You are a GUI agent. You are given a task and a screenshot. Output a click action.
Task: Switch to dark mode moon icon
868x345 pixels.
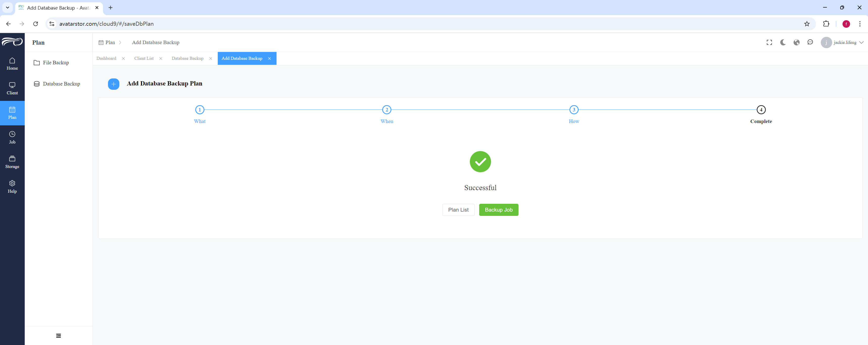tap(783, 42)
